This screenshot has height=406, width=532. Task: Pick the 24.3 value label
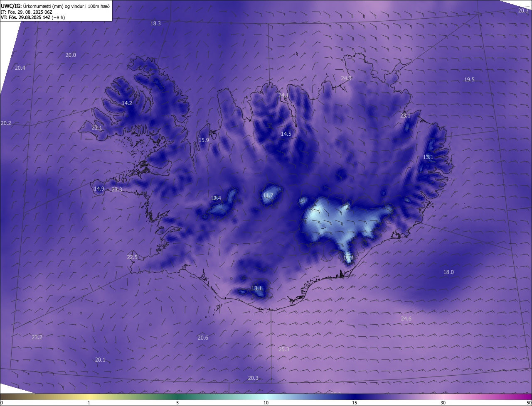point(346,78)
